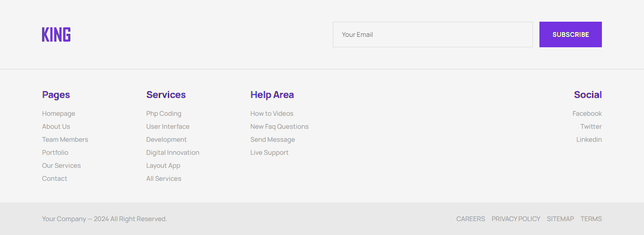Click CAREERS in the bottom bar
Viewport: 644px width, 235px height.
[x=471, y=219]
